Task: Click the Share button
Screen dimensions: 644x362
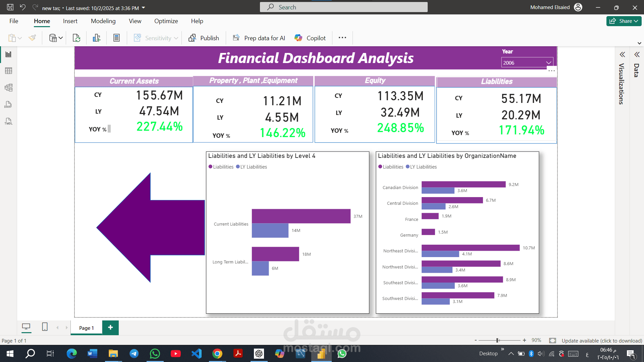Action: pyautogui.click(x=624, y=21)
